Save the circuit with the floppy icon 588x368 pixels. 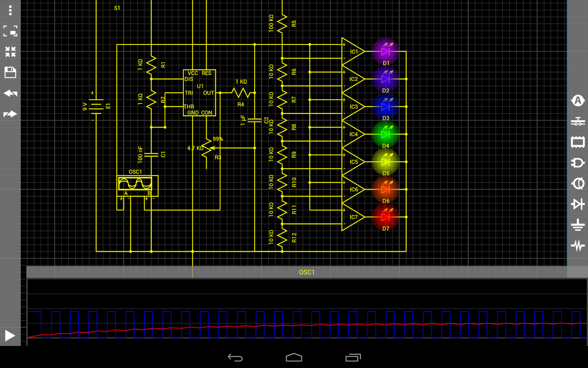[10, 72]
